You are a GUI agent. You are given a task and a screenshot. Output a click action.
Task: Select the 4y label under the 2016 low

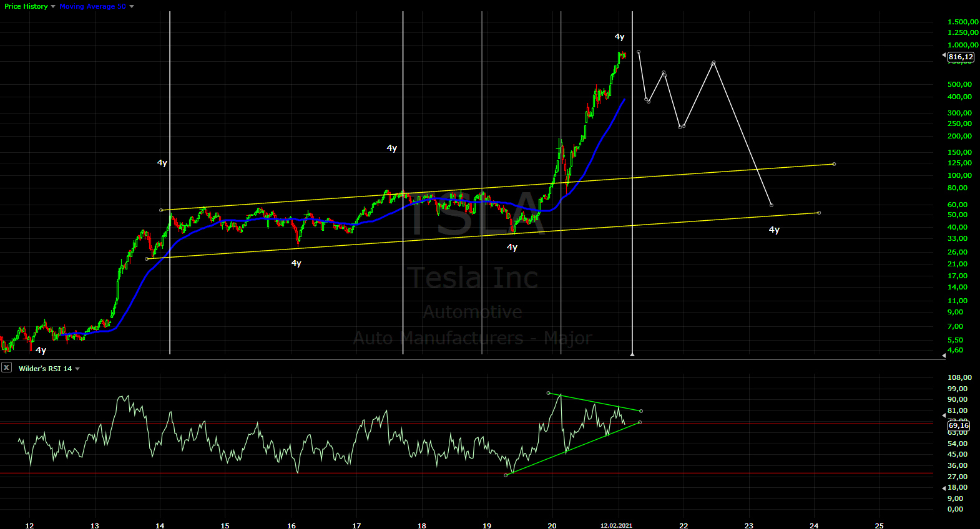tap(296, 263)
